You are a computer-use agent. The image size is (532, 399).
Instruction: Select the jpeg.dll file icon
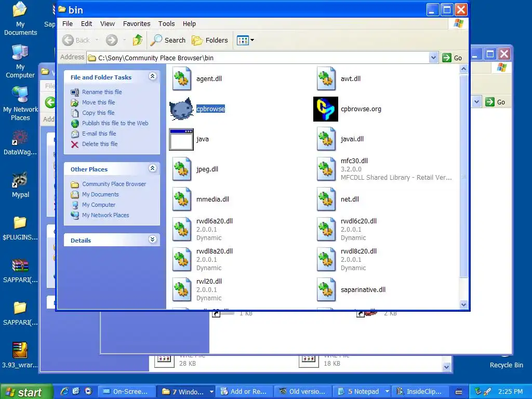[x=181, y=169]
